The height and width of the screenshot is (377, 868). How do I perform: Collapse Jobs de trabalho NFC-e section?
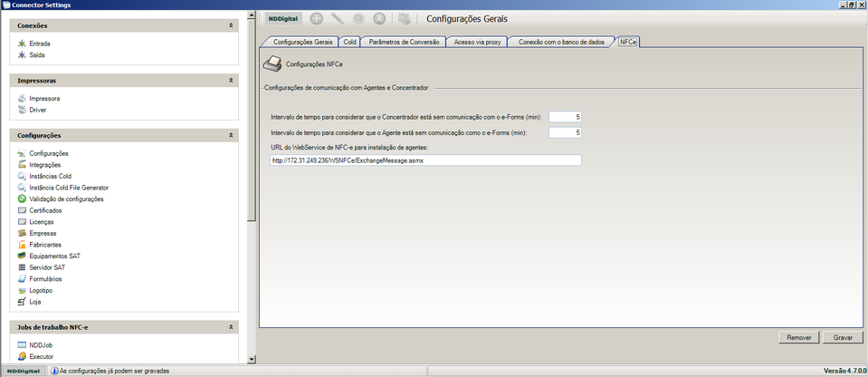[230, 326]
